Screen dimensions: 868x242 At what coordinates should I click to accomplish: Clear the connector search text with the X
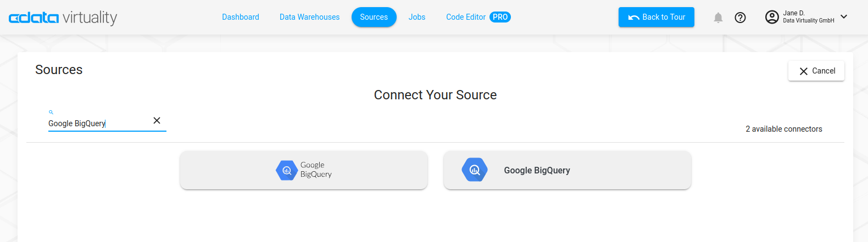coord(157,121)
